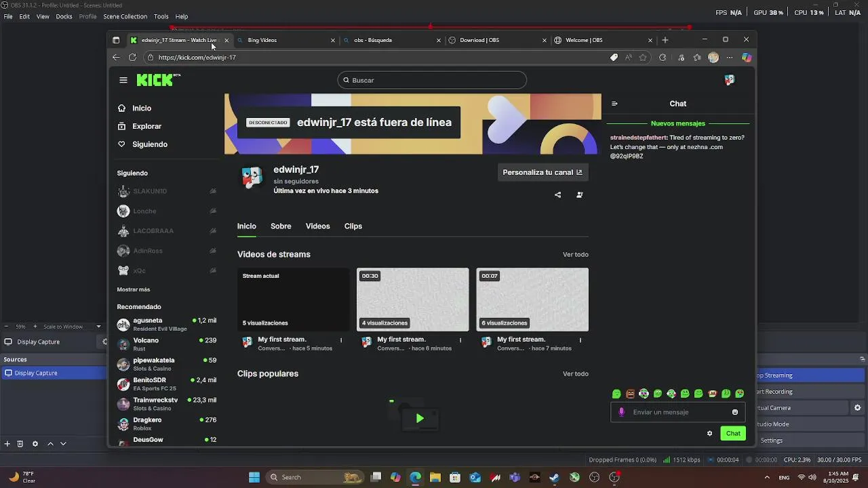Open Windows Start menu
Screen dimensions: 868x488
[x=254, y=477]
